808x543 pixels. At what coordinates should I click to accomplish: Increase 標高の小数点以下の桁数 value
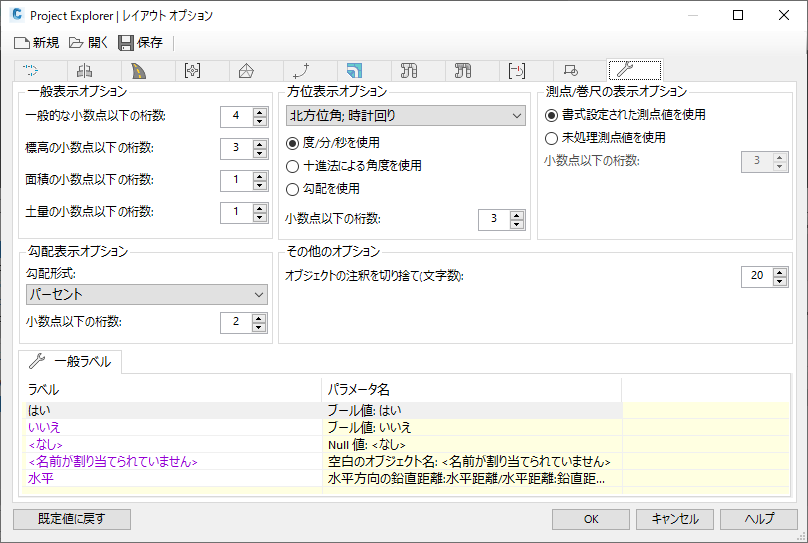[x=260, y=144]
